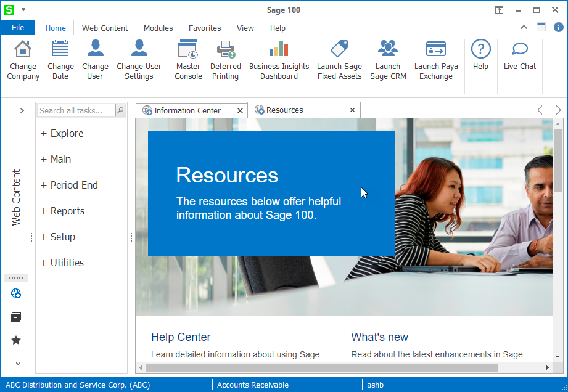
Task: Switch to the Information Center tab
Action: click(x=187, y=111)
